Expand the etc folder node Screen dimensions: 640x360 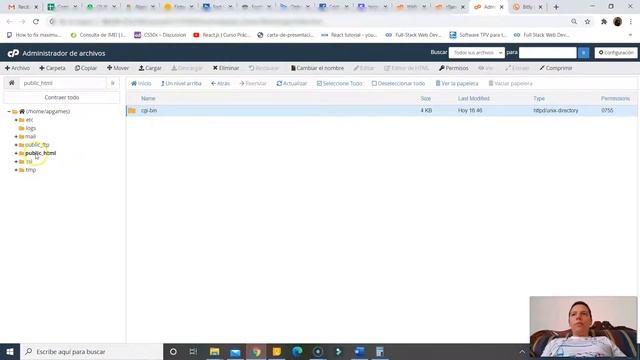pos(16,120)
